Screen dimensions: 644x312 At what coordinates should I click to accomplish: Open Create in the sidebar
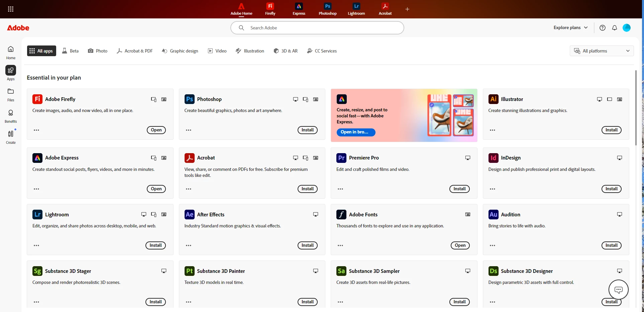11,137
